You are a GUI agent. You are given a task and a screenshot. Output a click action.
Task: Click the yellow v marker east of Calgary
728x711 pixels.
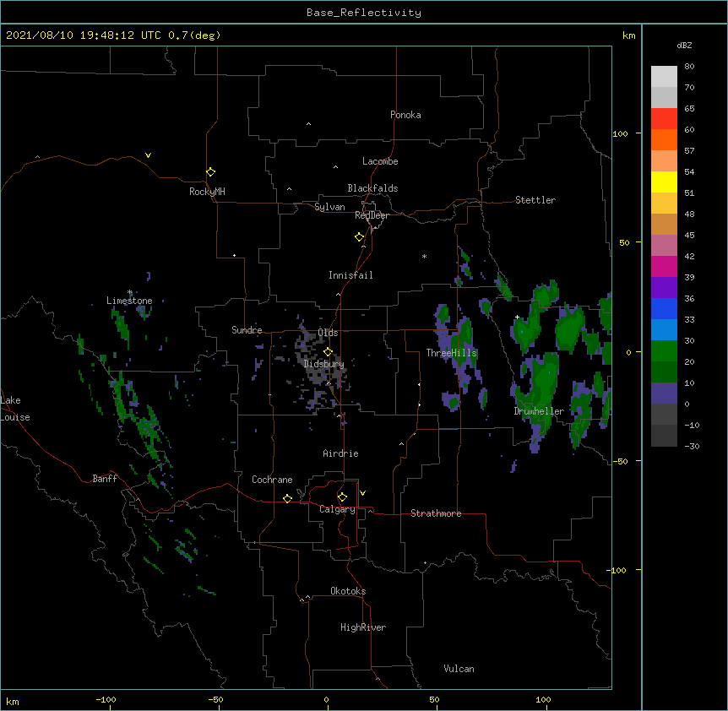click(x=362, y=493)
